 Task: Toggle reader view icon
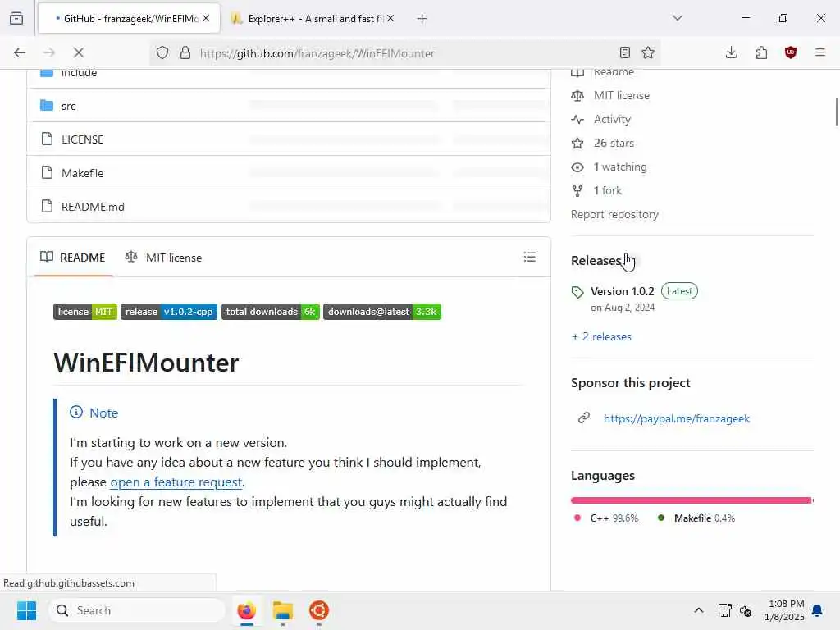(x=624, y=52)
